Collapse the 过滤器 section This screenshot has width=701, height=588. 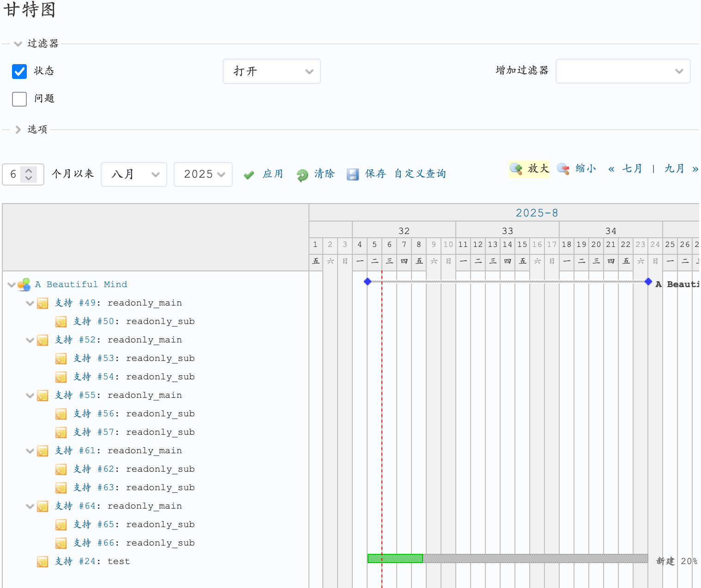click(x=18, y=44)
